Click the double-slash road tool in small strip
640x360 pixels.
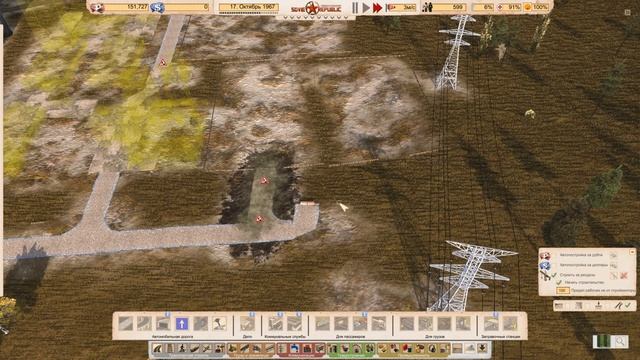point(618,306)
